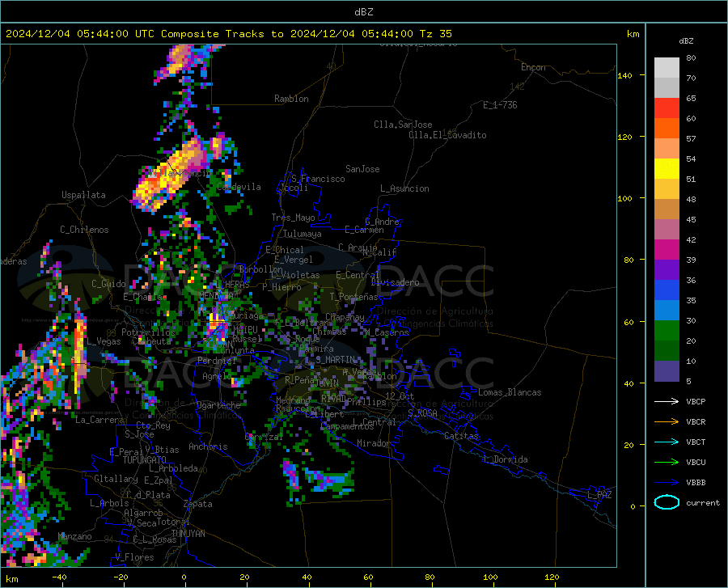Click the Ugarteche map label
728x588 pixels.
(218, 405)
